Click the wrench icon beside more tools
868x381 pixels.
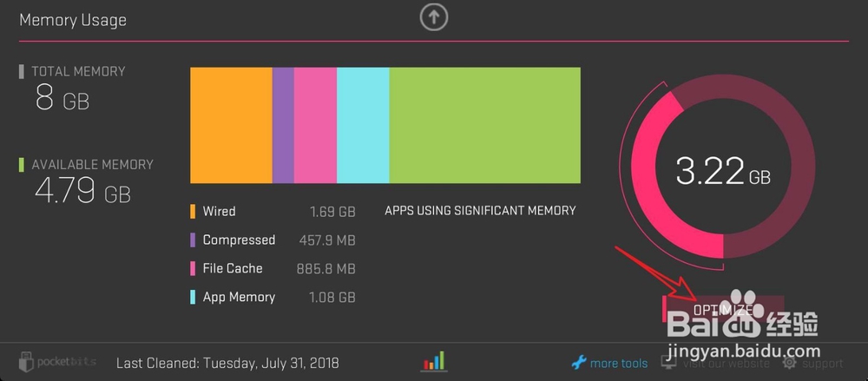point(579,363)
